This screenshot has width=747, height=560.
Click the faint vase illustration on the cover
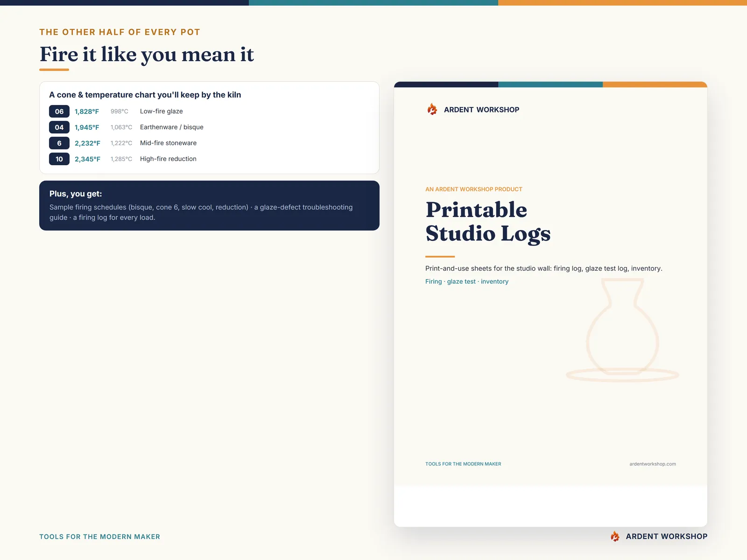(x=622, y=330)
